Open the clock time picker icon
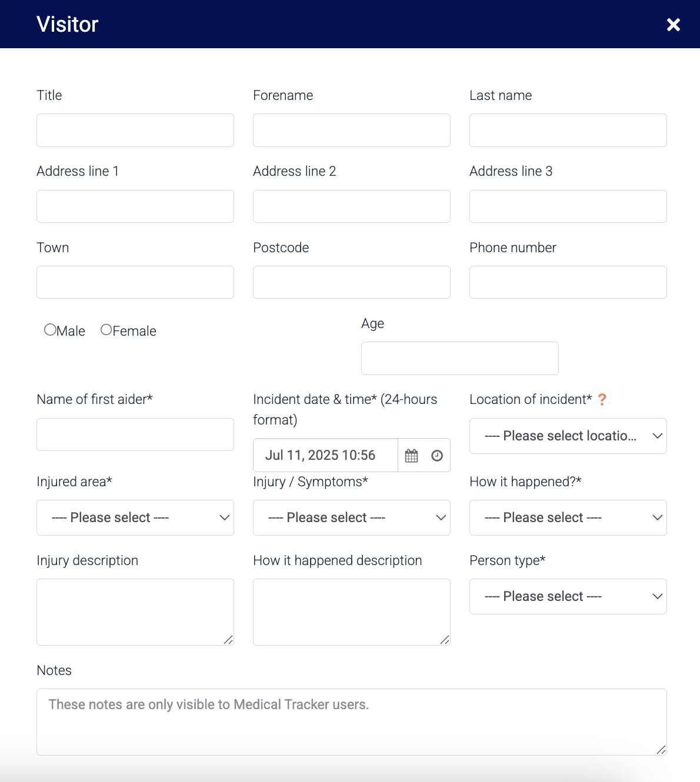Screen dimensions: 700x782 (x=437, y=456)
